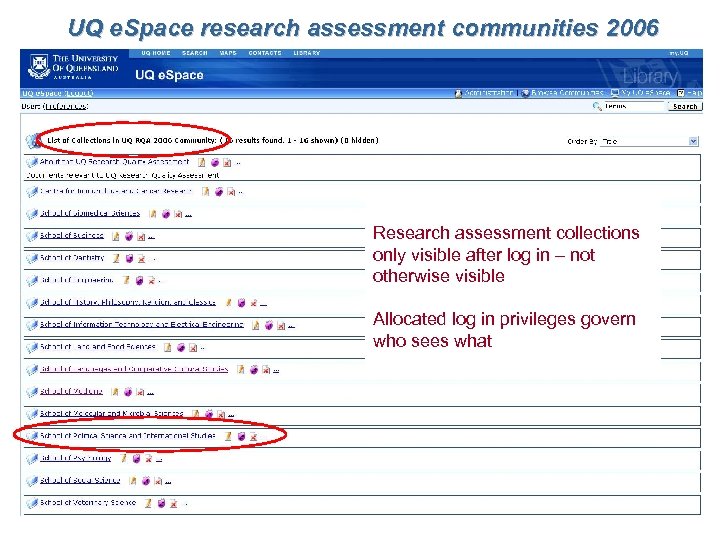Image resolution: width=720 pixels, height=540 pixels.
Task: Open the School of Psychology collection
Action: click(76, 458)
